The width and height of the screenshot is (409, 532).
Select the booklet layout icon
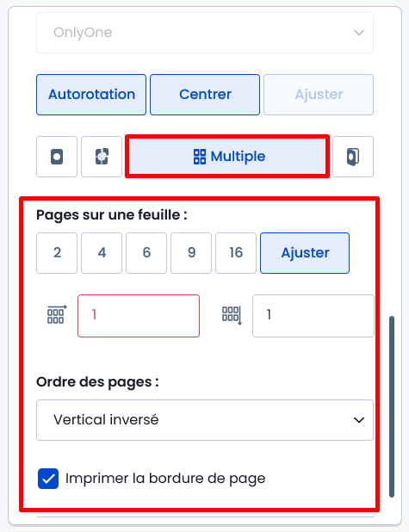point(353,157)
